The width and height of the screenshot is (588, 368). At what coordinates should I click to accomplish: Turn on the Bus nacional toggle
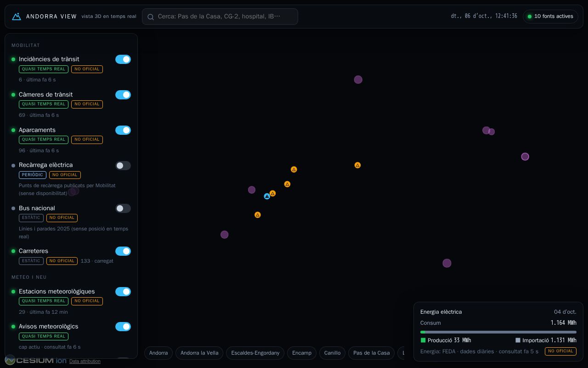(123, 208)
